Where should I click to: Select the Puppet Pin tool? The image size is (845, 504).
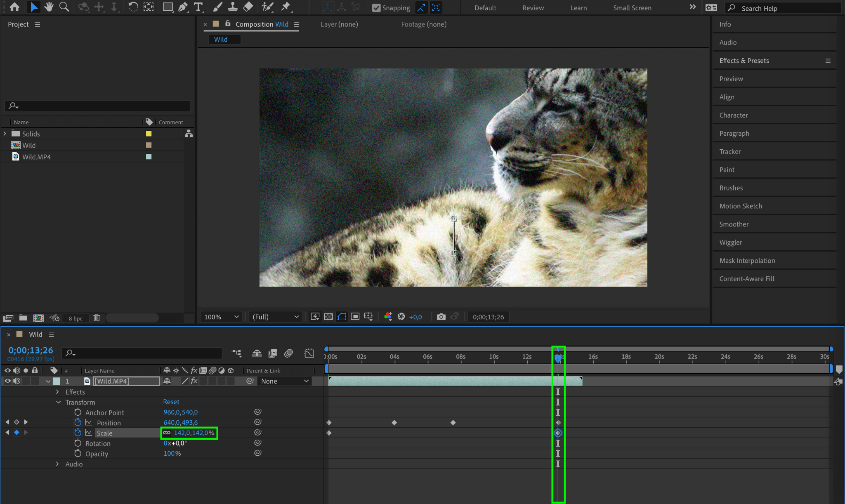[x=286, y=7]
